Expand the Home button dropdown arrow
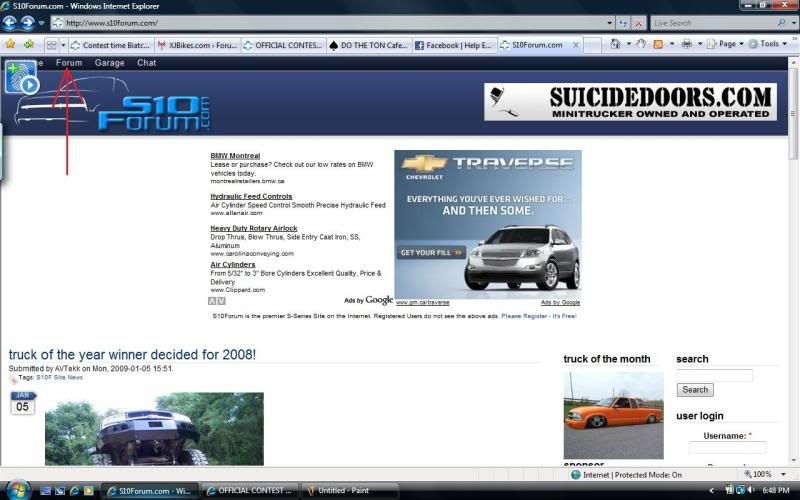800x500 pixels. [629, 44]
